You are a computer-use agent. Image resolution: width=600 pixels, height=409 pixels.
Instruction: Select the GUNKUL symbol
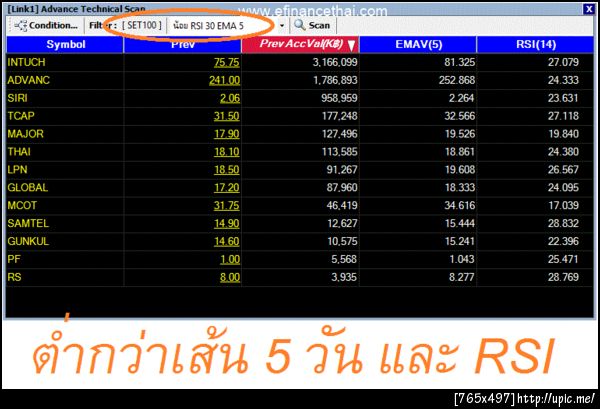pos(28,241)
